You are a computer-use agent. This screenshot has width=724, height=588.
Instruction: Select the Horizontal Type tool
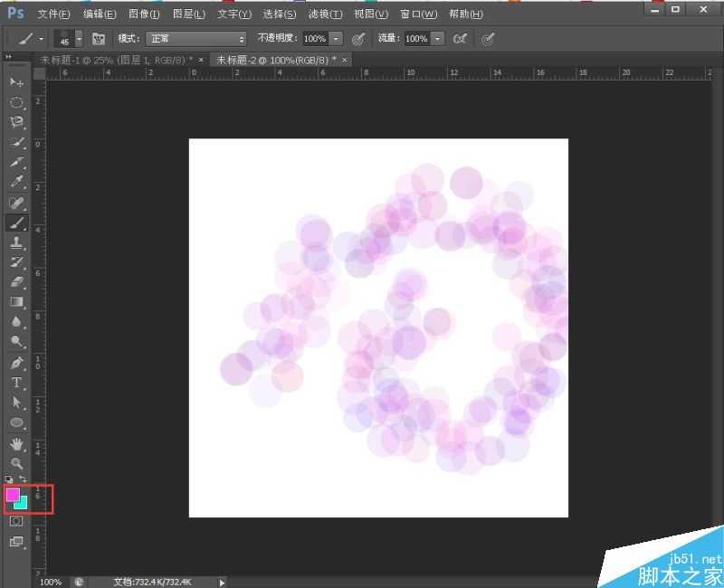pos(16,383)
